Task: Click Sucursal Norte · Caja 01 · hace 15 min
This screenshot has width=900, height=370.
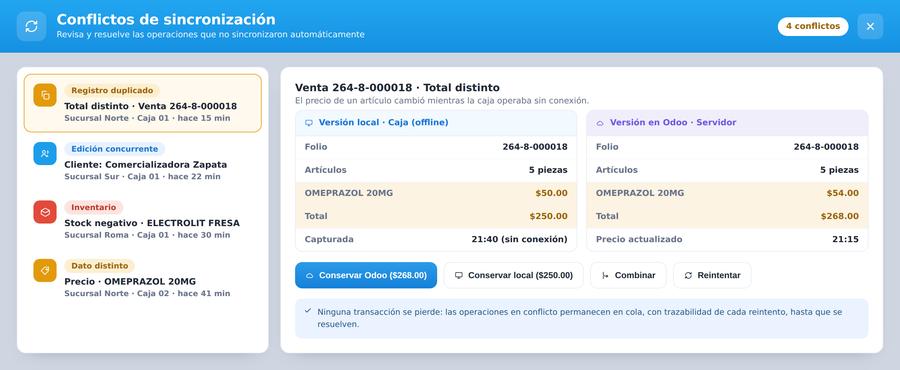Action: 147,118
